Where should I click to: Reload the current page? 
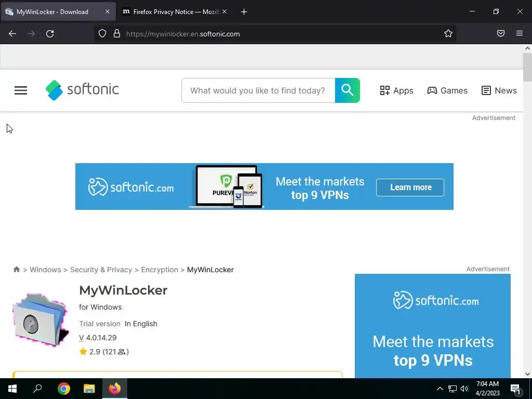click(x=50, y=34)
